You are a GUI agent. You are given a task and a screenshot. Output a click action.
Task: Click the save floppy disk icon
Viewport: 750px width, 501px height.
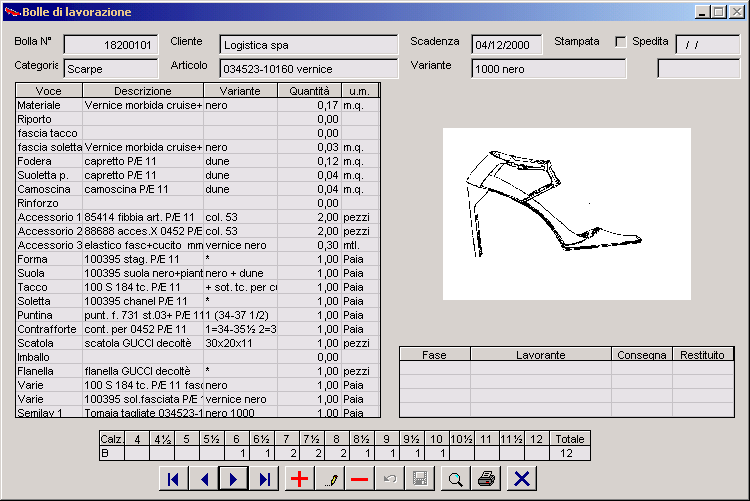pos(419,479)
